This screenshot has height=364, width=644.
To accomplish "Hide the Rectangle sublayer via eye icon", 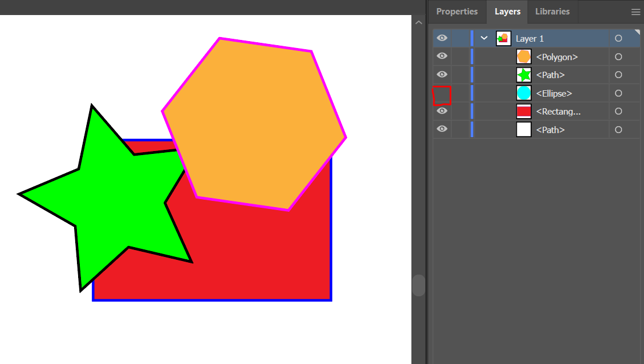I will point(442,111).
